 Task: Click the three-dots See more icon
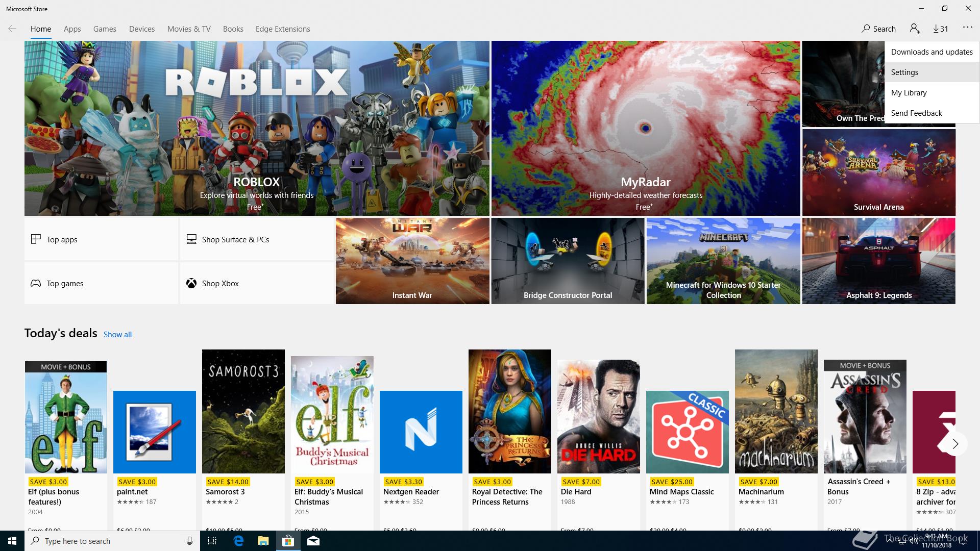point(968,28)
